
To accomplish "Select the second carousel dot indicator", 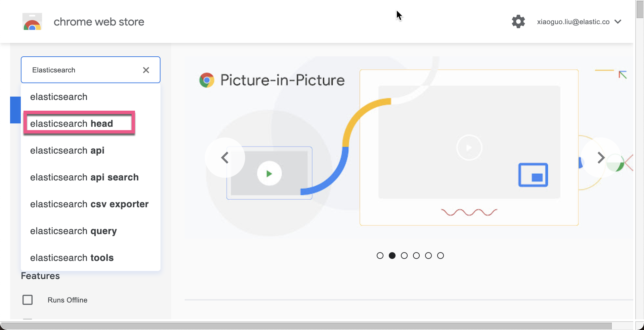I will point(392,255).
